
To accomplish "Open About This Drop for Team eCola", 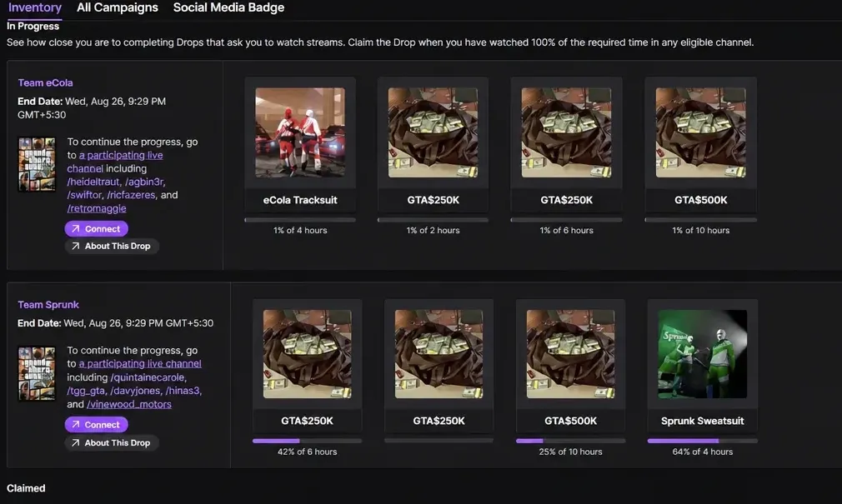I will (111, 246).
